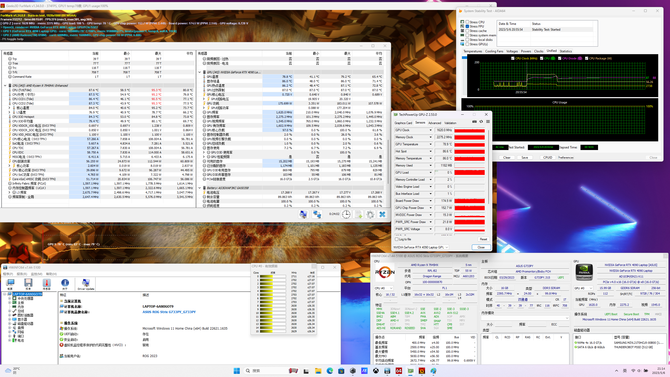Toggle Stress system memory checkbox
The height and width of the screenshot is (377, 670).
pyautogui.click(x=467, y=35)
